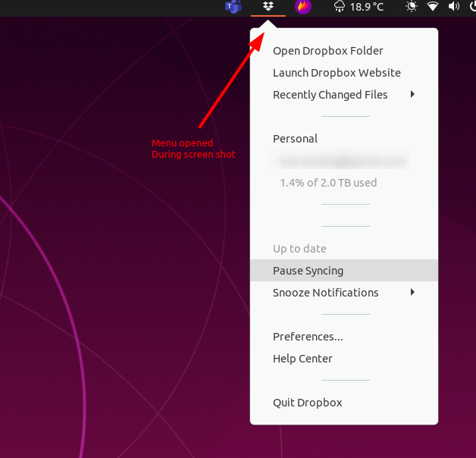Click the 1.4% of 2.0 TB used text
This screenshot has width=476, height=458.
[328, 183]
